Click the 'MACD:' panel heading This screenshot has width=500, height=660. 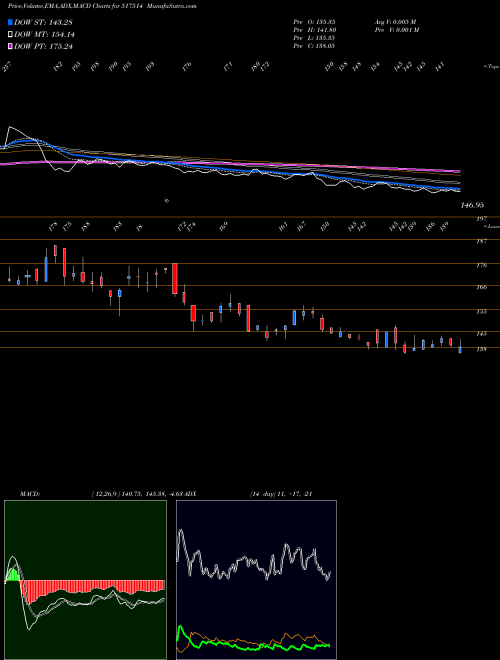click(29, 494)
